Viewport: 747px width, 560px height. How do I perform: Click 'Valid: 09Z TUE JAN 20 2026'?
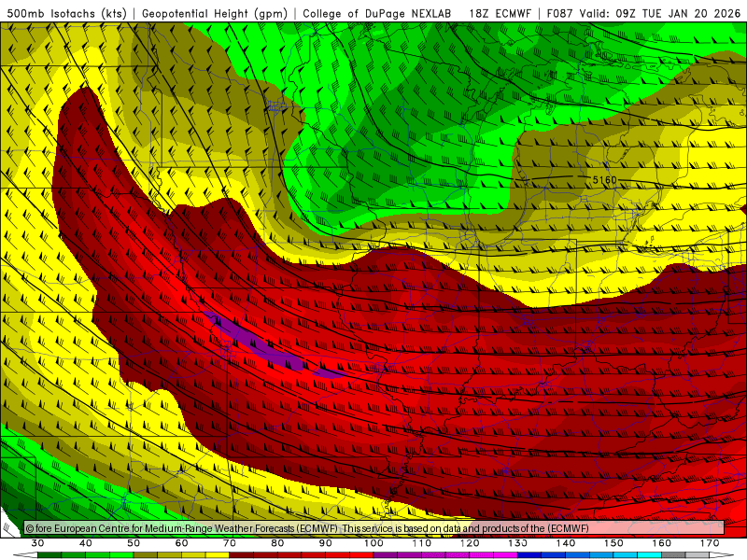click(660, 13)
